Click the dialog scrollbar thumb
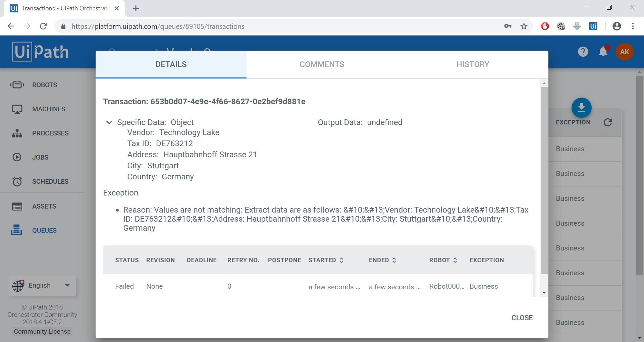Screen dimensions: 644x342 pyautogui.click(x=544, y=180)
